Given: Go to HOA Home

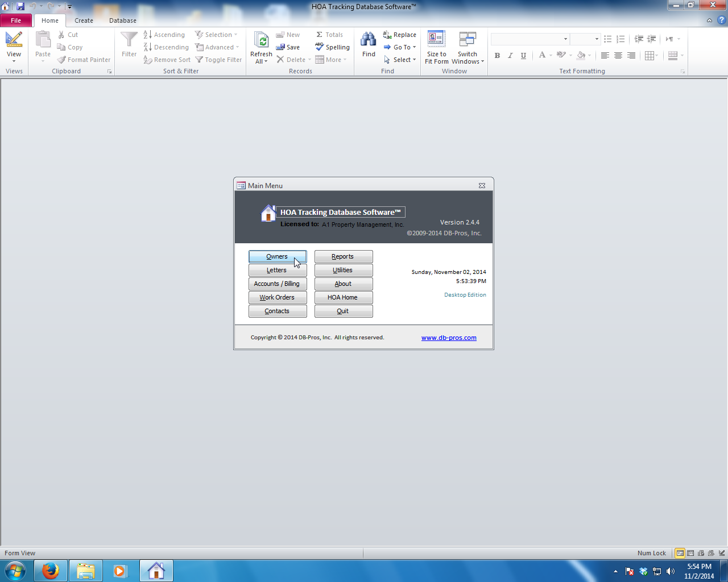Looking at the screenshot, I should pos(344,297).
